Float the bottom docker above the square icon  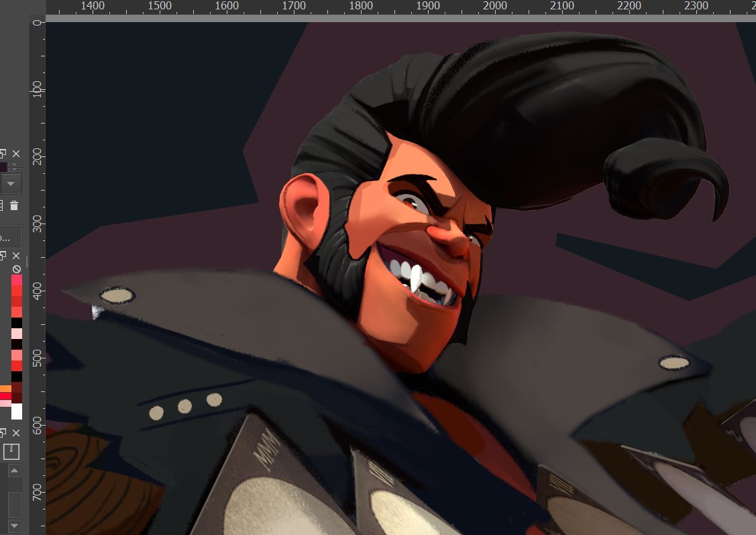click(3, 433)
